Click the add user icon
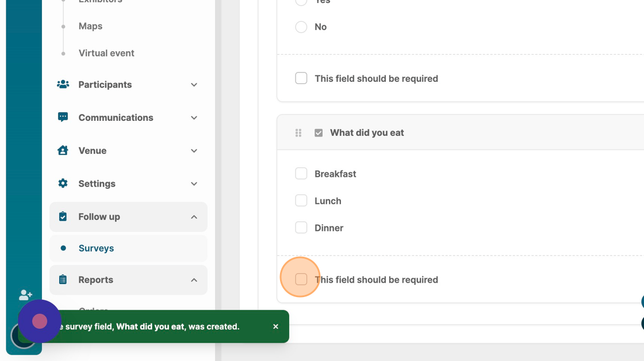 coord(25,295)
